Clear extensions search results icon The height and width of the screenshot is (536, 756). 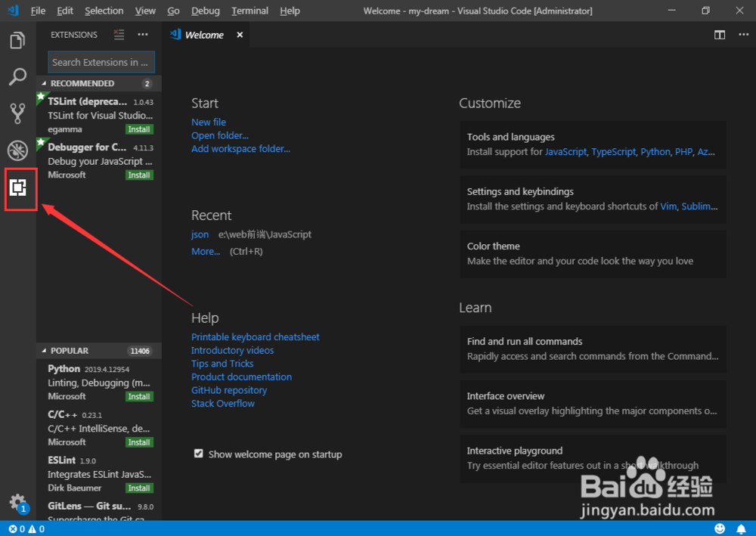(x=119, y=35)
